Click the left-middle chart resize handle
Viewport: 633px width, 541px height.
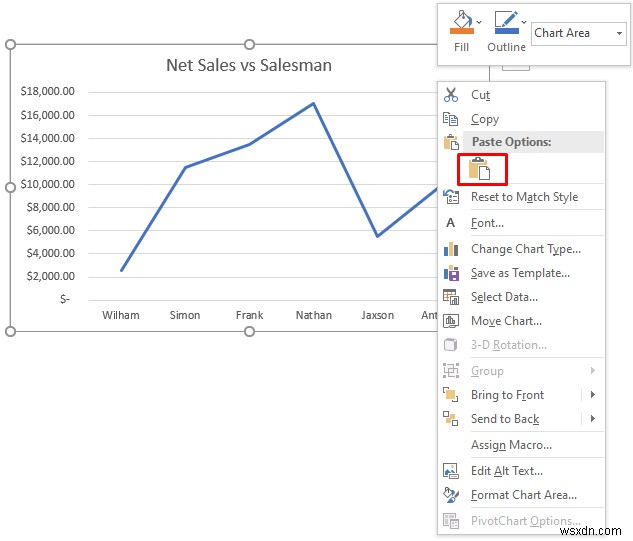pyautogui.click(x=10, y=188)
